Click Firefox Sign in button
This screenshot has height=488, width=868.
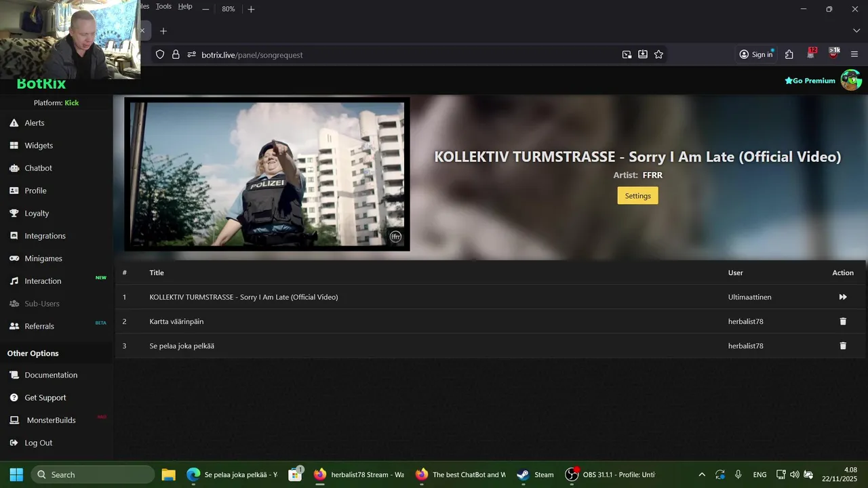pos(756,55)
